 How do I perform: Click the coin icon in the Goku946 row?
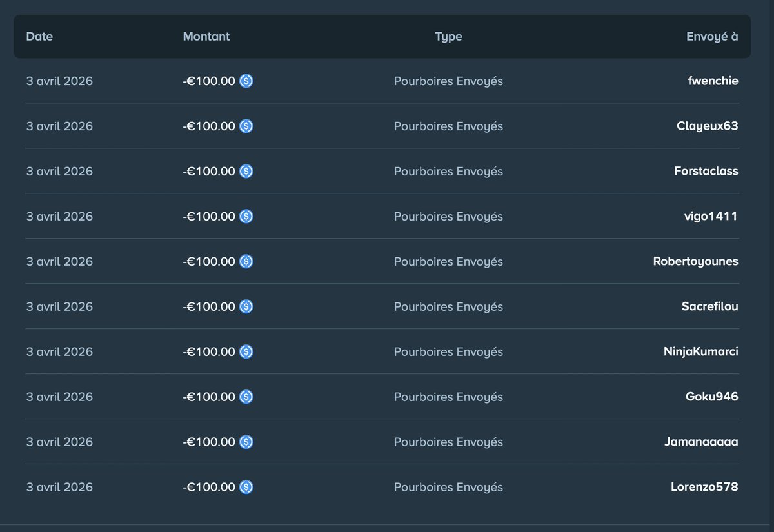(x=246, y=397)
